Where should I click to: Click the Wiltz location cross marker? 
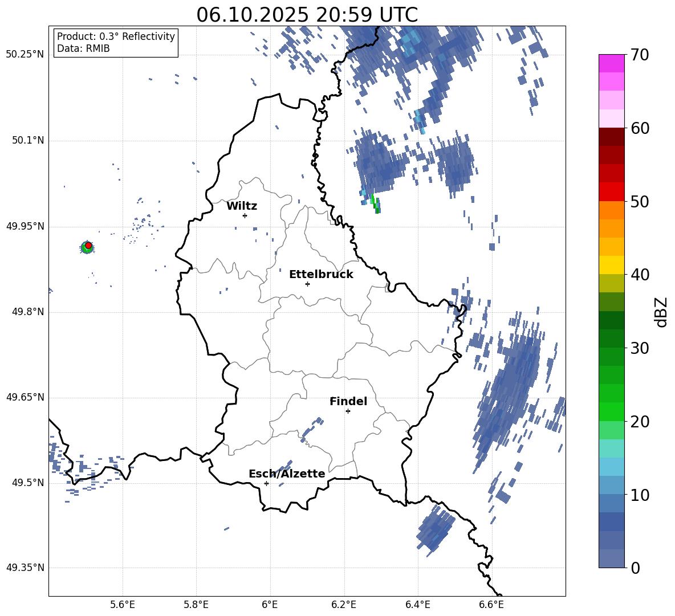(245, 215)
